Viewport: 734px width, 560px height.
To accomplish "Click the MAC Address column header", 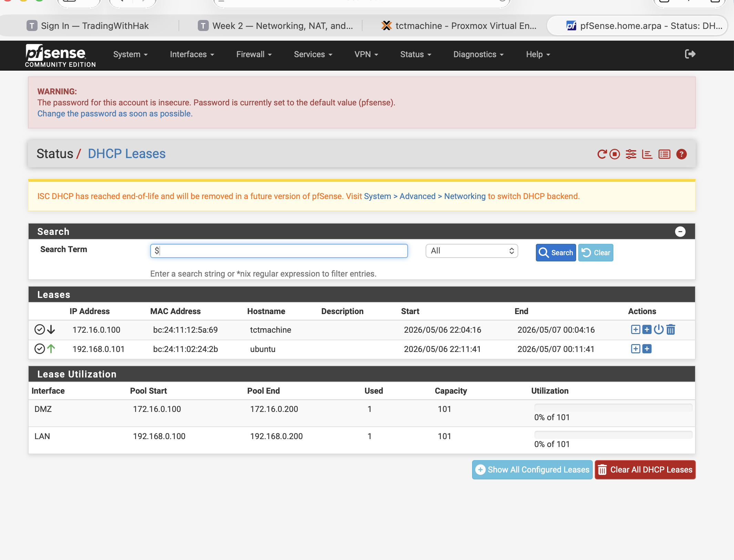I will coord(175,311).
